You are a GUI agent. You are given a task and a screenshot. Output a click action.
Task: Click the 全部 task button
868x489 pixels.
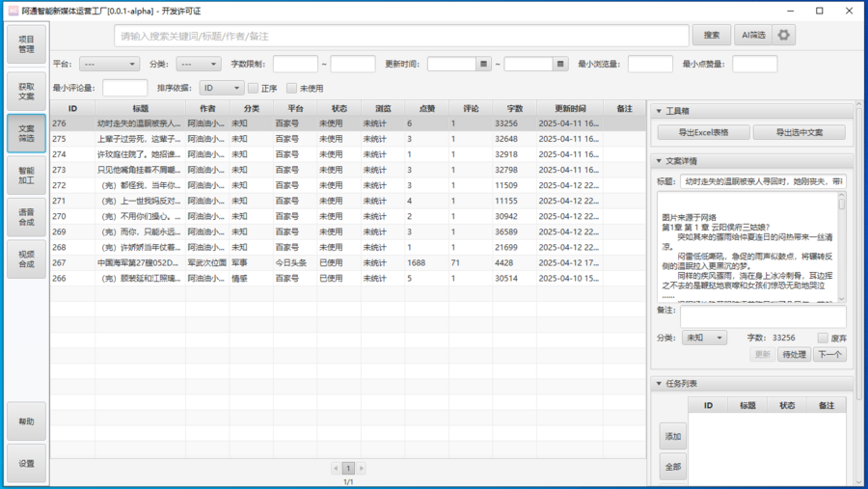point(673,467)
